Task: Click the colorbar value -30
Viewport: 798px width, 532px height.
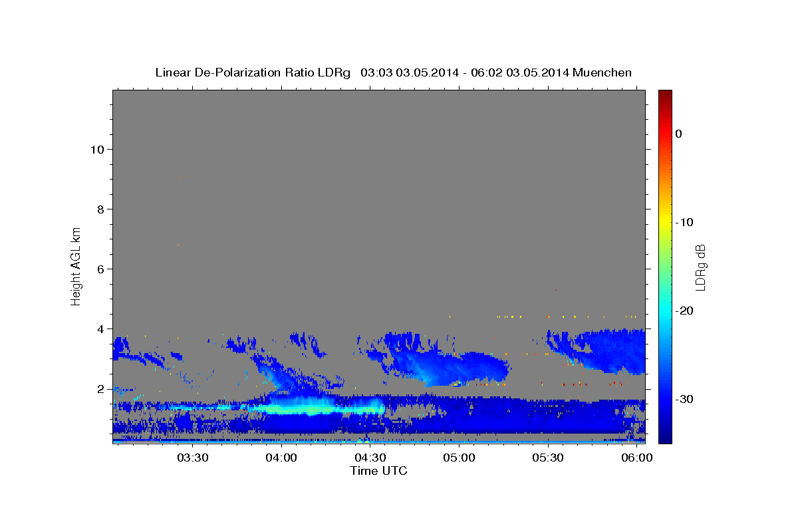Action: (685, 399)
